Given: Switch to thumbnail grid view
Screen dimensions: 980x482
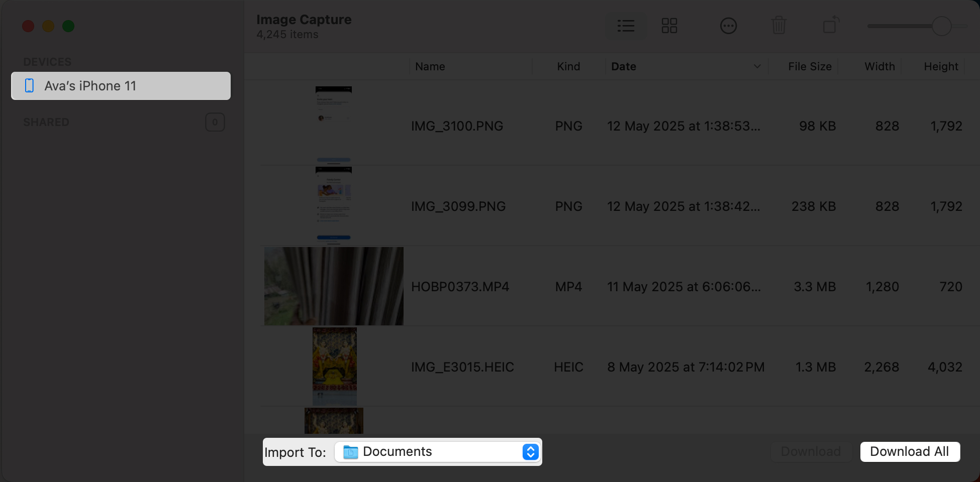Looking at the screenshot, I should [669, 26].
